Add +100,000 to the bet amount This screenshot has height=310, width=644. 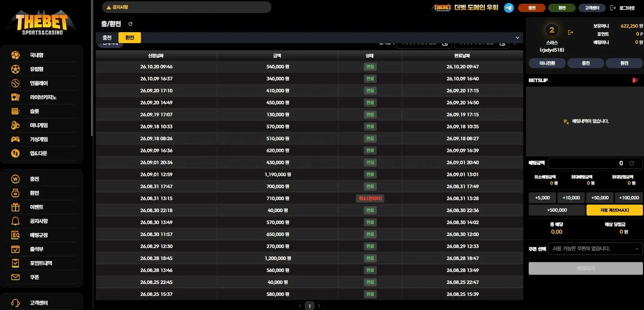(629, 198)
